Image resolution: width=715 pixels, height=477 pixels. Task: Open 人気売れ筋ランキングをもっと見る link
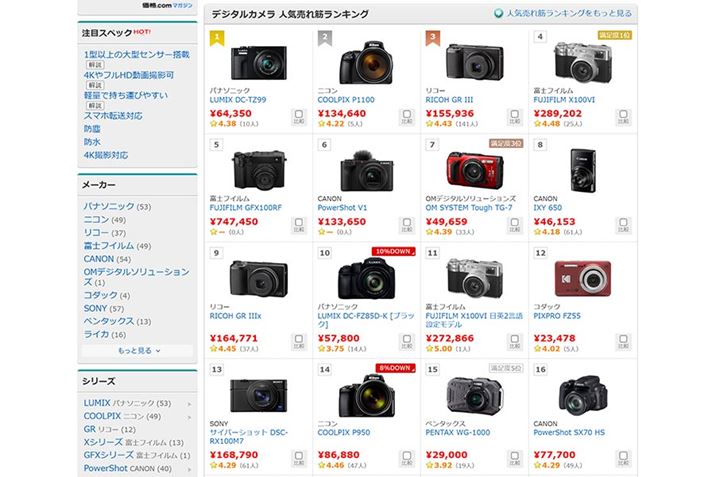(x=569, y=13)
